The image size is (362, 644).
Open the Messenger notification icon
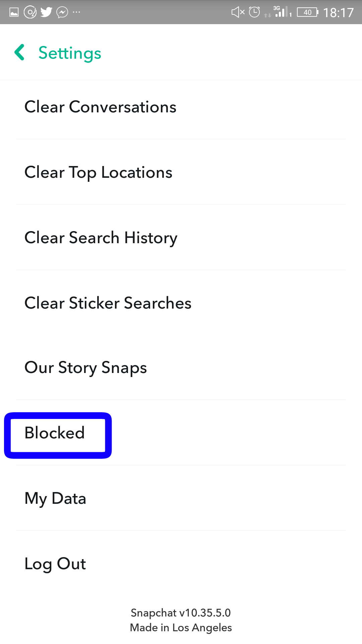tap(62, 12)
